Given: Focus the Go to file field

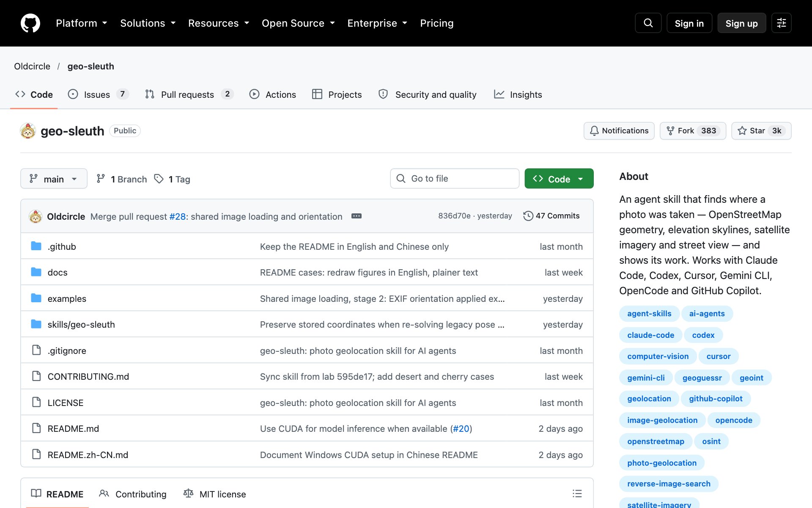Looking at the screenshot, I should (455, 179).
